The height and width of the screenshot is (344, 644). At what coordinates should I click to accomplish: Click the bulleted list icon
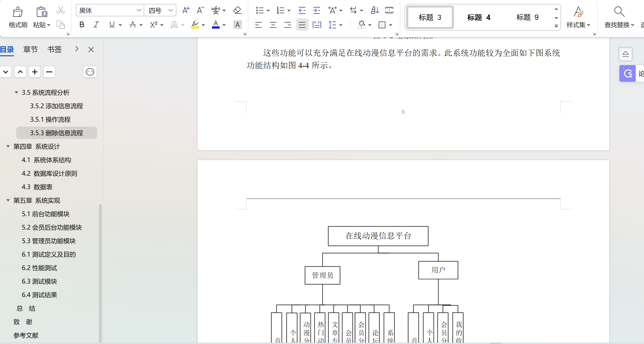(260, 10)
